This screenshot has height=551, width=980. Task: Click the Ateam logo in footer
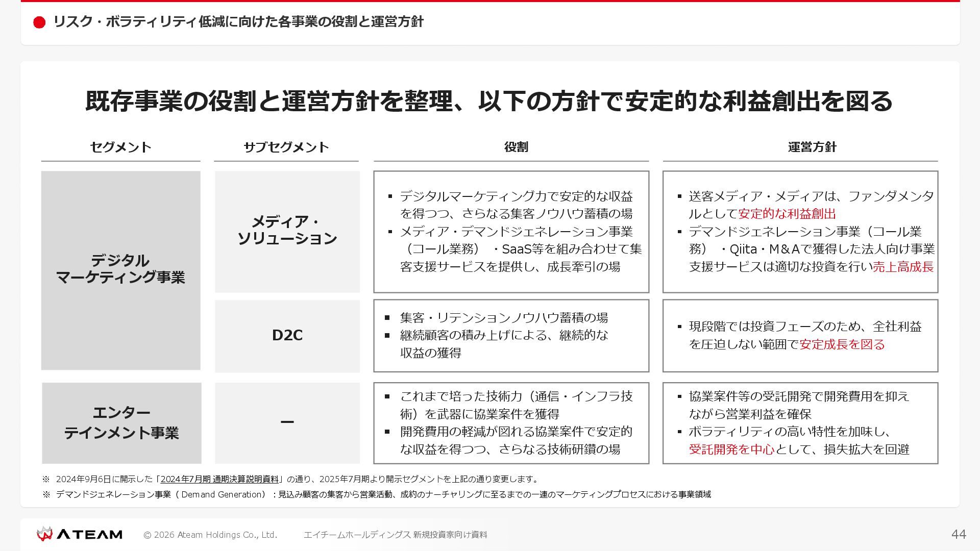point(79,534)
